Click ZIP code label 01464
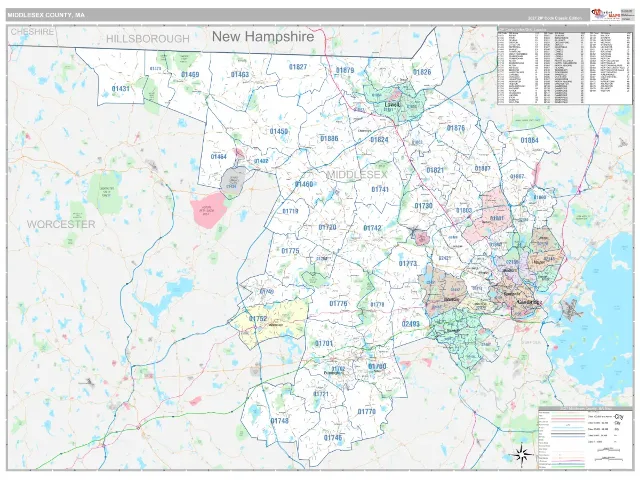This screenshot has height=480, width=640. pyautogui.click(x=218, y=156)
